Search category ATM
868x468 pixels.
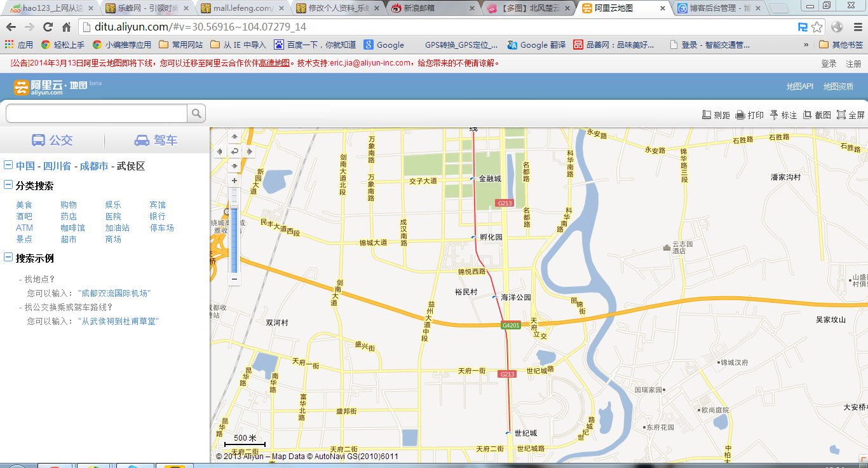tap(24, 228)
